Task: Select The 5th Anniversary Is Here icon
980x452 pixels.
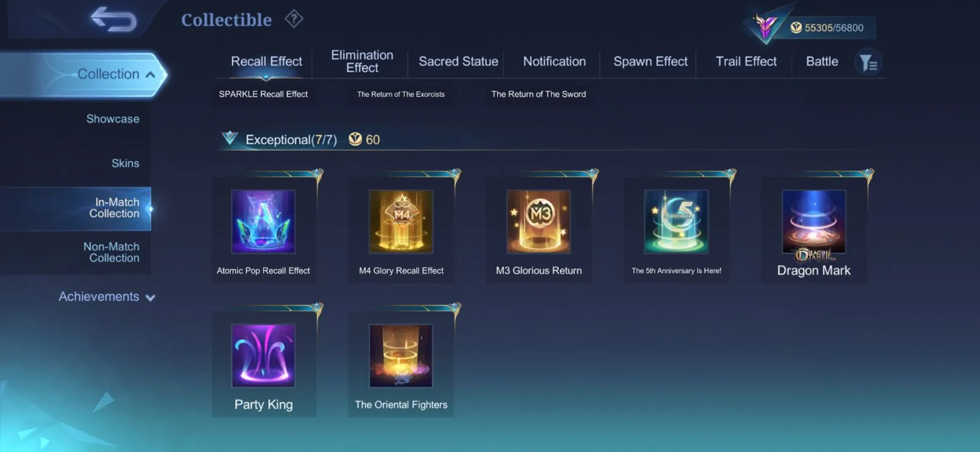Action: click(676, 222)
